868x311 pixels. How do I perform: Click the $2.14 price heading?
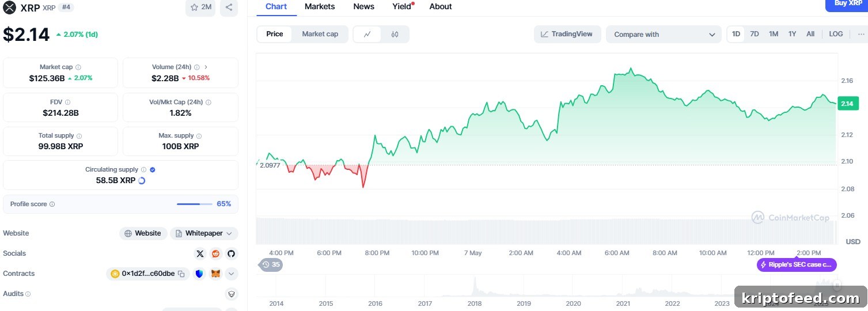coord(26,35)
